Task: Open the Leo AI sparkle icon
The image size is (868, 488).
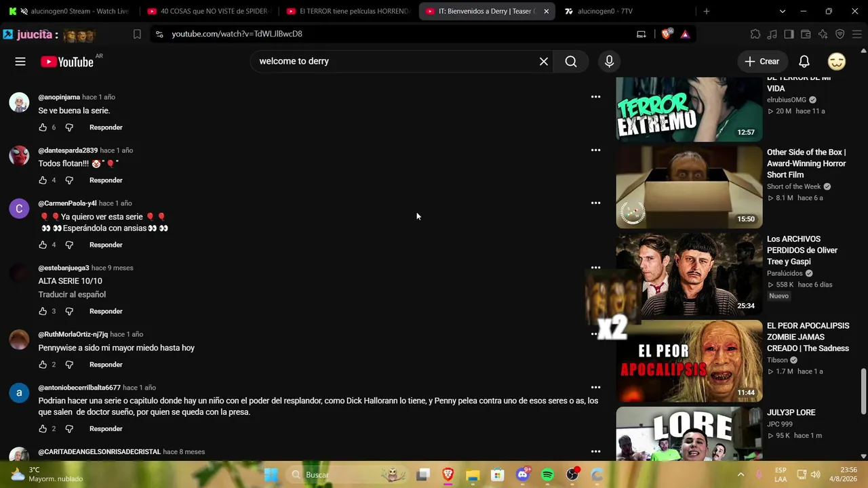Action: [x=823, y=34]
